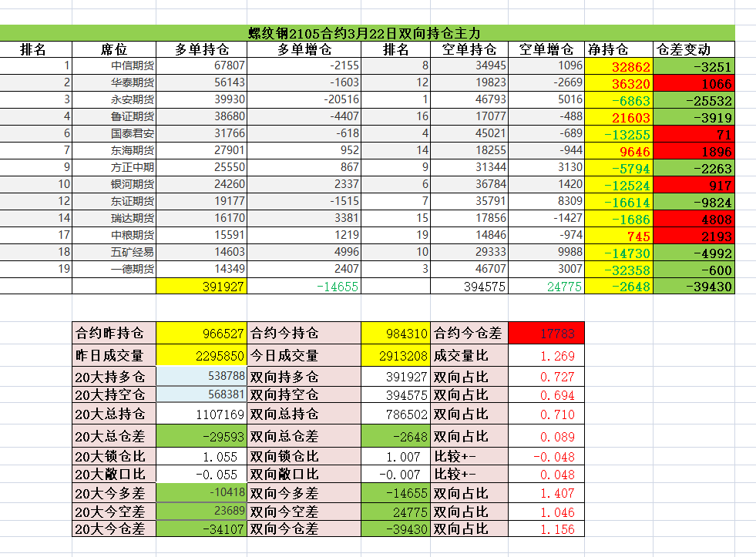Screen dimensions: 756x557
Task: Select the red value cell beside 合约今仓差
Action: click(x=546, y=334)
